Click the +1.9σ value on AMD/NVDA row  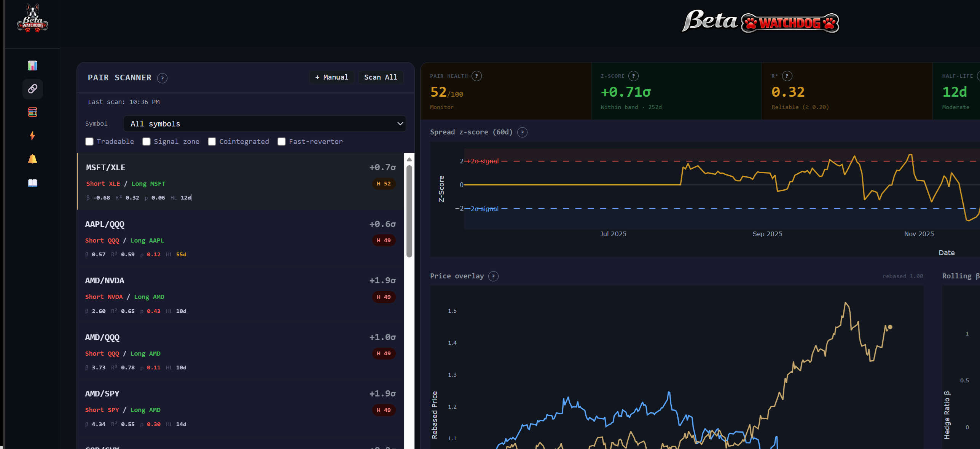(x=382, y=281)
